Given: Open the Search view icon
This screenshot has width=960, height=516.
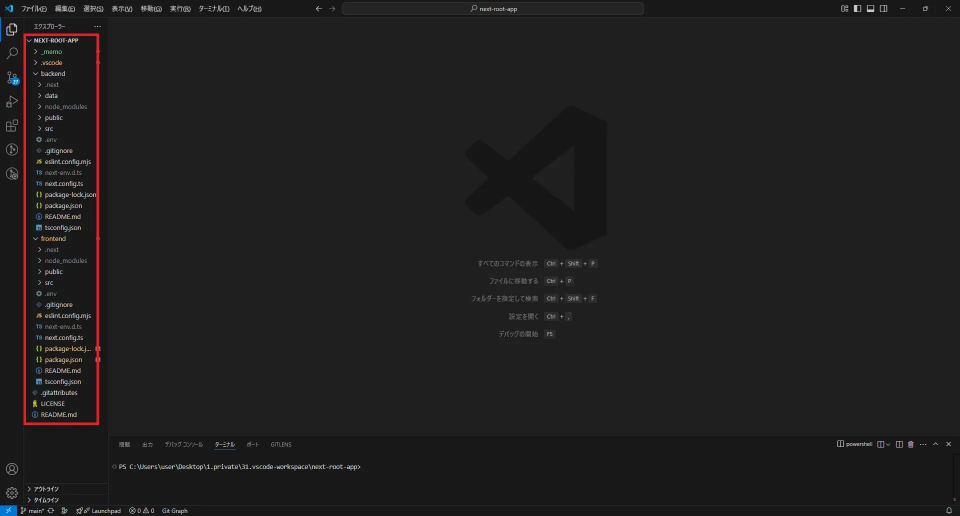Looking at the screenshot, I should (12, 53).
